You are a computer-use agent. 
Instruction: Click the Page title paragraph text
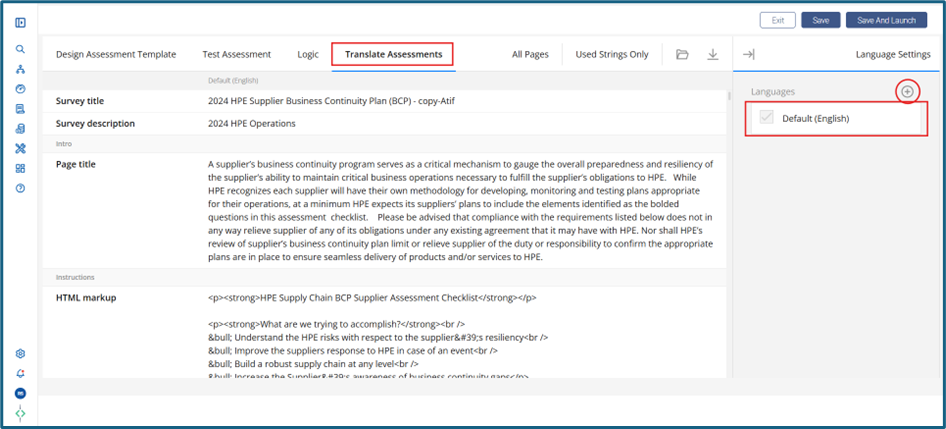460,210
